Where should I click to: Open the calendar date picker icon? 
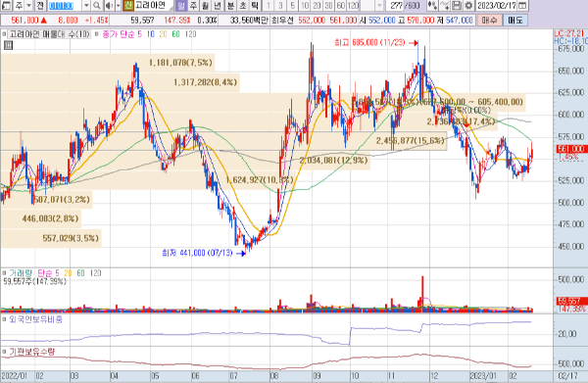[x=522, y=6]
